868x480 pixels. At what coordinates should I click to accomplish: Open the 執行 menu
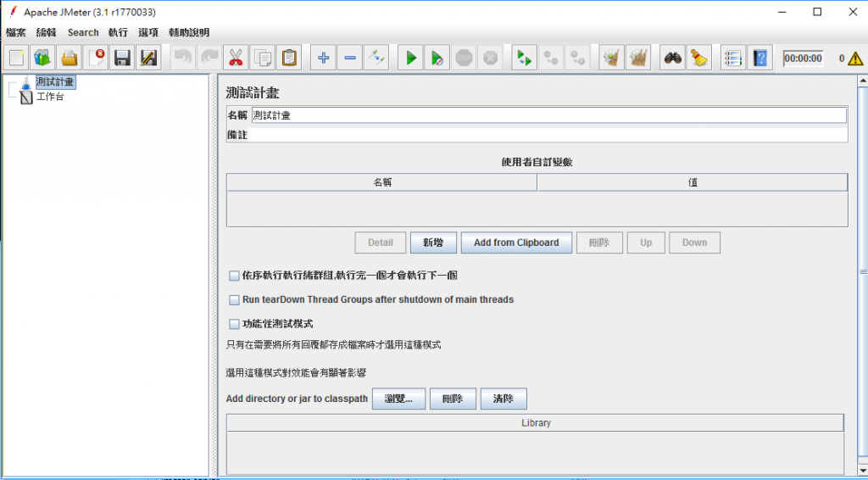pyautogui.click(x=118, y=33)
